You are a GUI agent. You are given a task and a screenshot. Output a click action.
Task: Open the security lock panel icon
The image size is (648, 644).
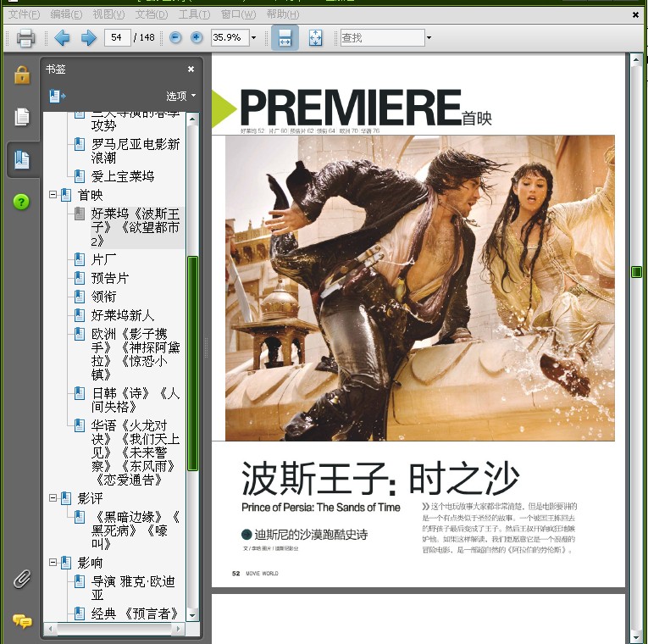(x=22, y=75)
